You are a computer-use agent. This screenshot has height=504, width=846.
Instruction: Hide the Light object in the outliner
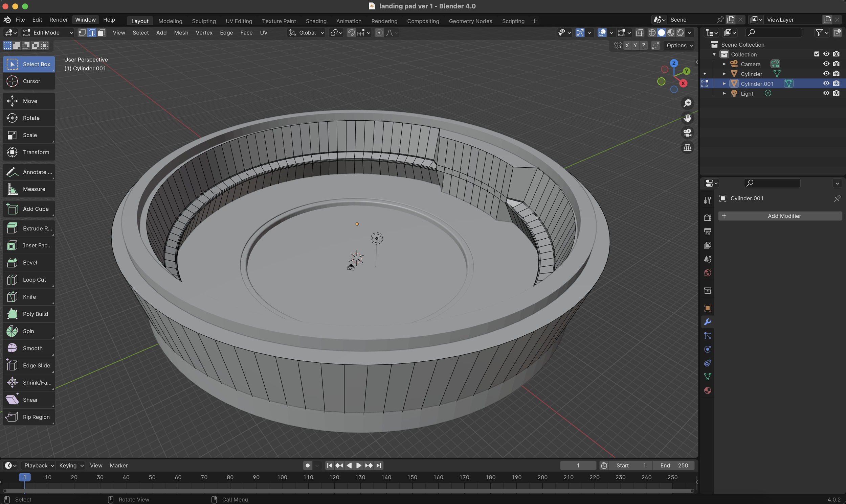[826, 93]
